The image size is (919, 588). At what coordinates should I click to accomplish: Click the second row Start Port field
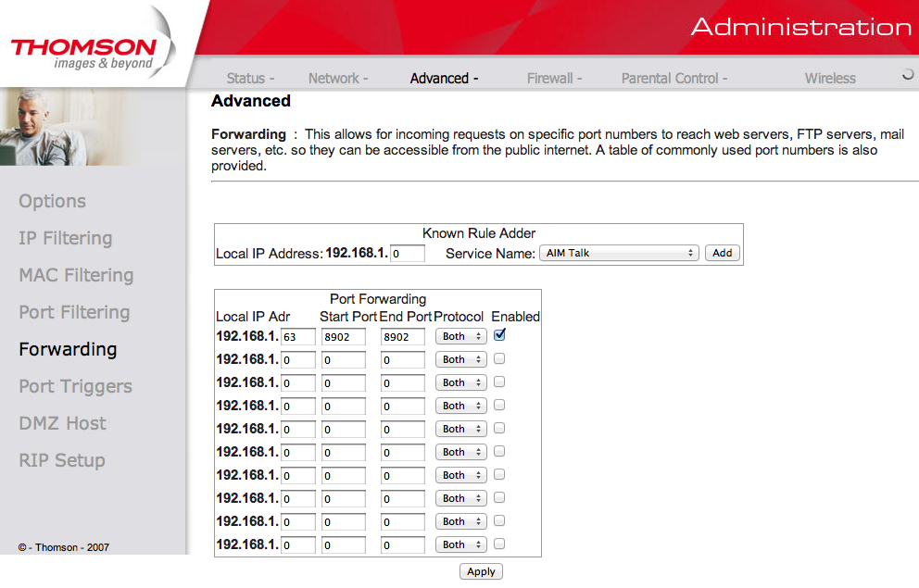[x=344, y=360]
